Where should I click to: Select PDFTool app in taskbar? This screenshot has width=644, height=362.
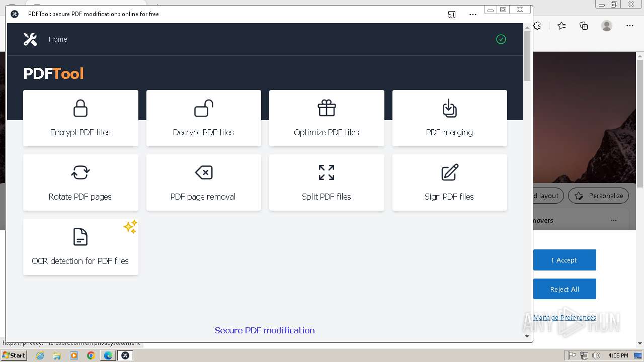click(x=125, y=355)
